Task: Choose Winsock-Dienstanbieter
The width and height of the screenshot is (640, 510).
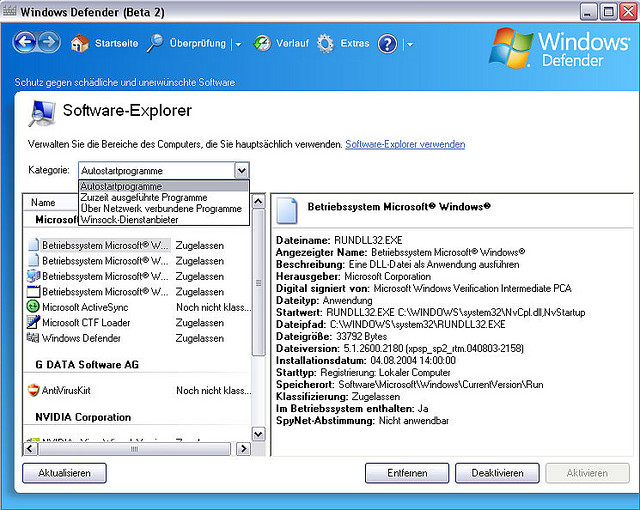Action: 164,219
